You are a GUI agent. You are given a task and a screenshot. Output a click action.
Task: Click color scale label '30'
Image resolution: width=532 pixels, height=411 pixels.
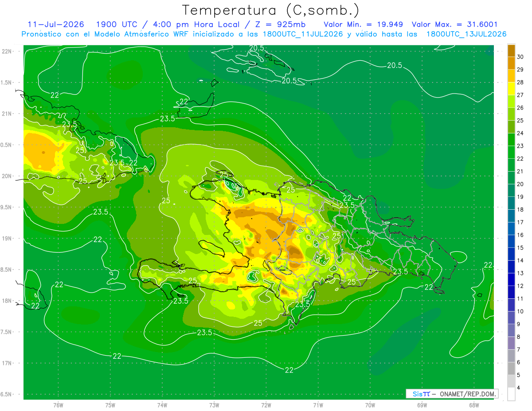521,57
